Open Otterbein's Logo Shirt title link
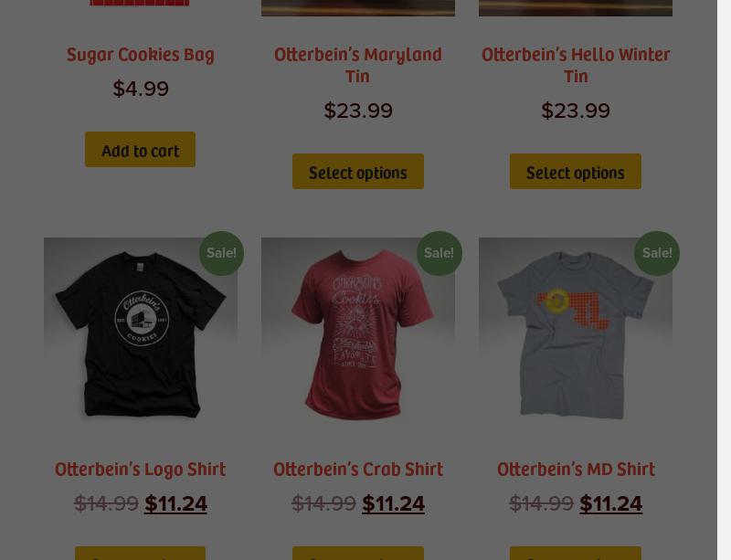 140,470
